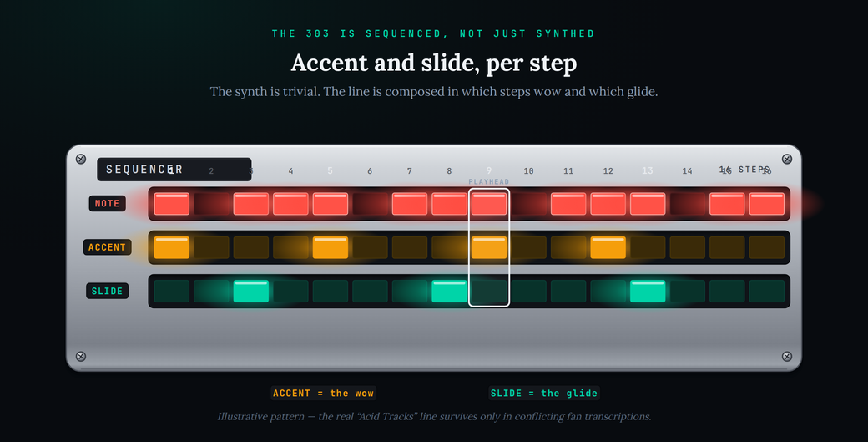Click the 'ACCENT = the wow' legend
The height and width of the screenshot is (442, 868).
tap(323, 394)
